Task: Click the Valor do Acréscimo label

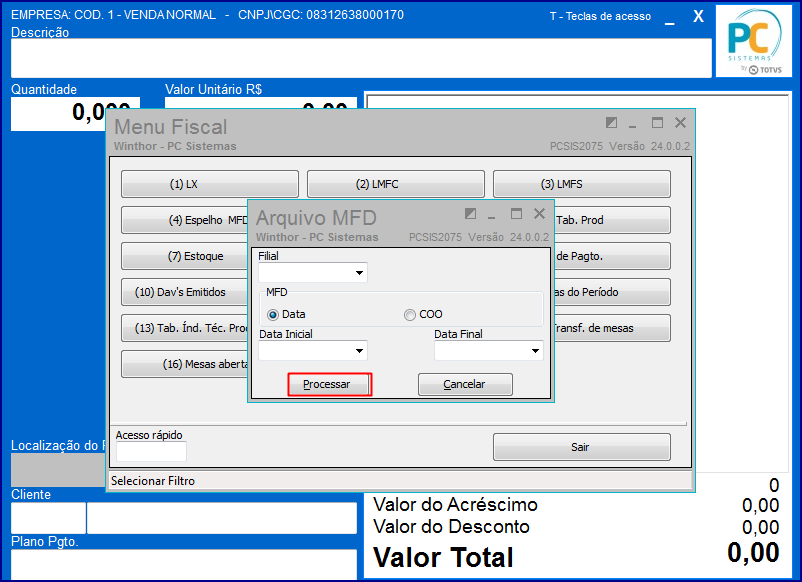Action: 455,505
